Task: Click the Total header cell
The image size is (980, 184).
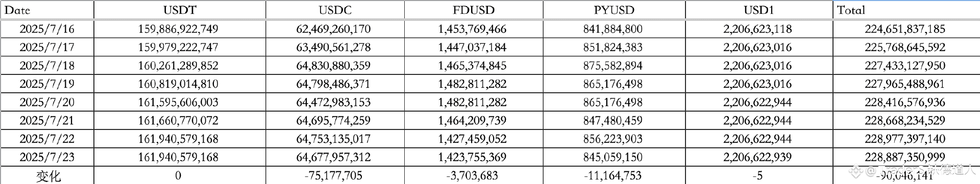Action: (906, 10)
